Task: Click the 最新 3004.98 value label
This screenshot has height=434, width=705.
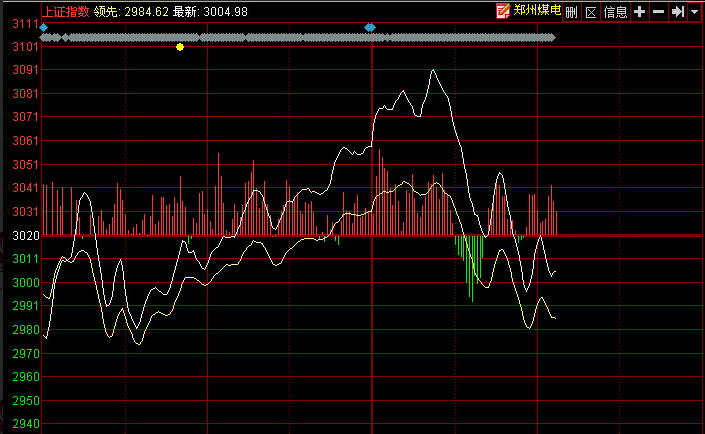Action: pyautogui.click(x=211, y=12)
